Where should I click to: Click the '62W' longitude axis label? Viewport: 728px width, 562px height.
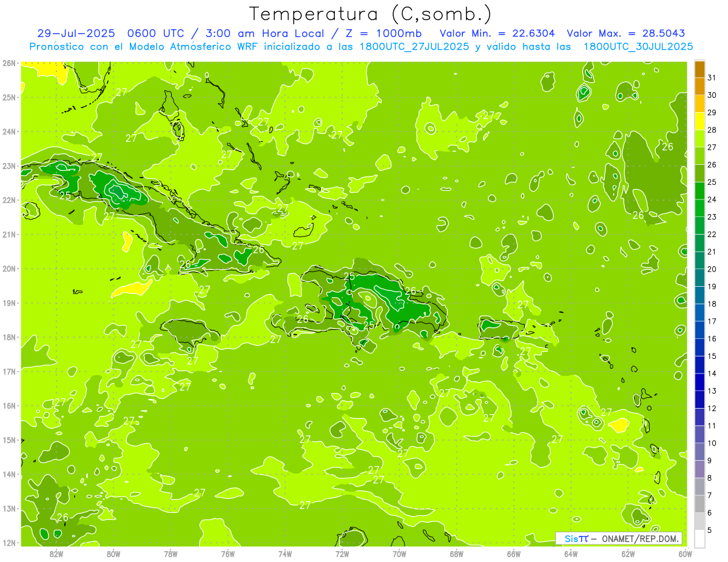(x=628, y=554)
